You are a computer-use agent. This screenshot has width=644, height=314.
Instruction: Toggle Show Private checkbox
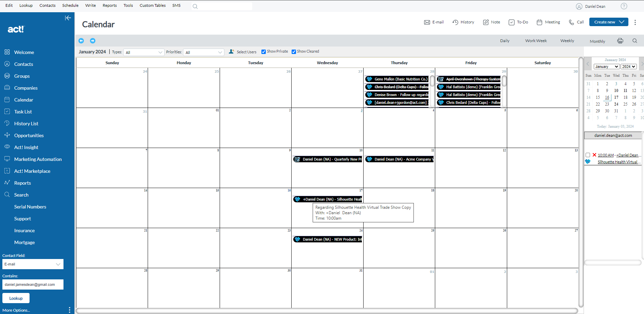coord(263,52)
